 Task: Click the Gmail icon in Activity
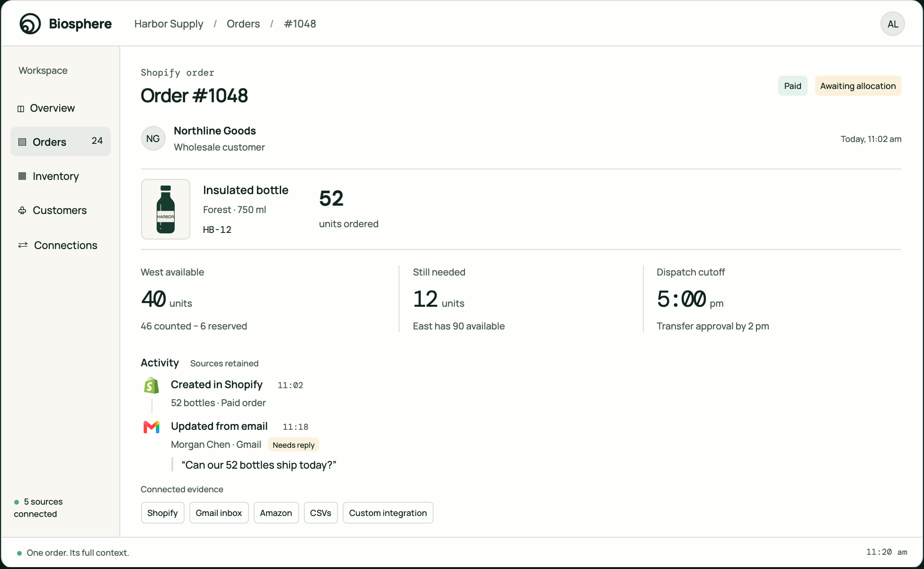pyautogui.click(x=151, y=427)
